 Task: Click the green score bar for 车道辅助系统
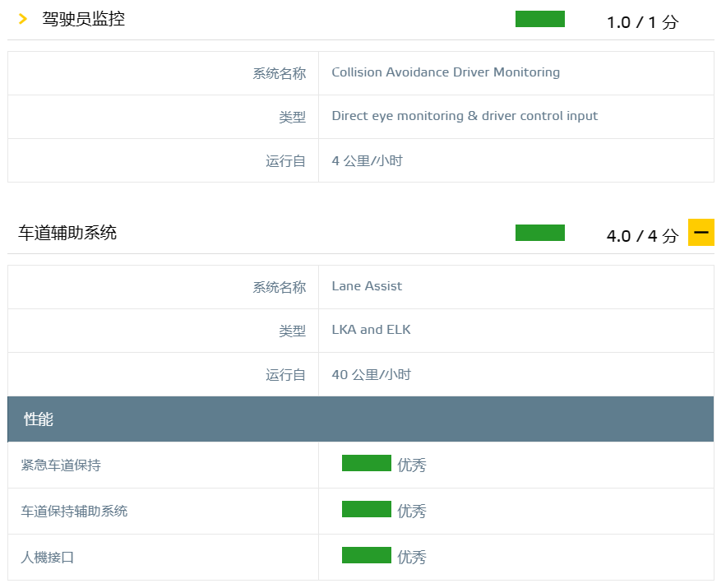[539, 233]
